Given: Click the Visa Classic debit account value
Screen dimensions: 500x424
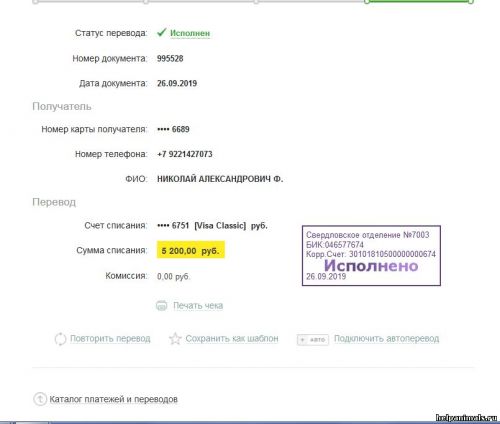Looking at the screenshot, I should click(212, 226).
